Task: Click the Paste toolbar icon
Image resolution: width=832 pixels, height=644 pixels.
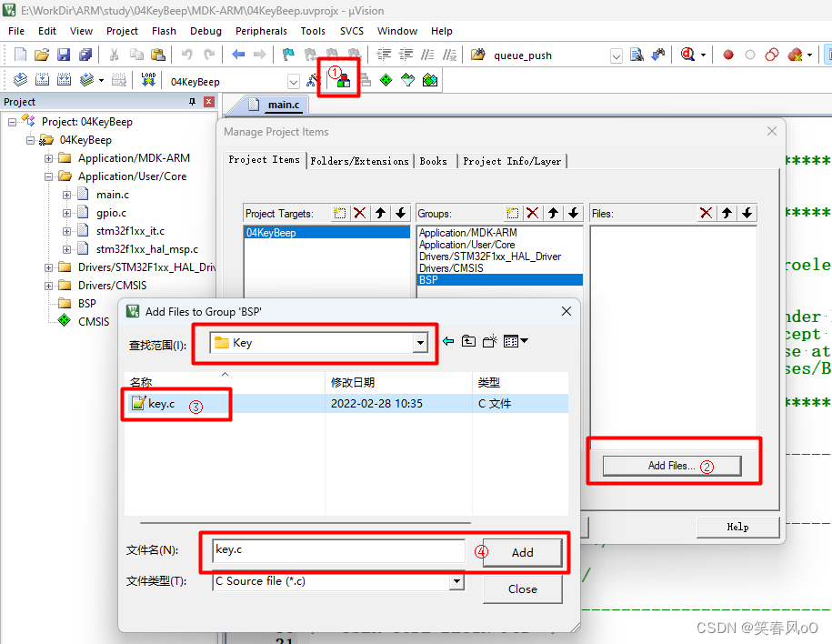Action: click(x=157, y=55)
